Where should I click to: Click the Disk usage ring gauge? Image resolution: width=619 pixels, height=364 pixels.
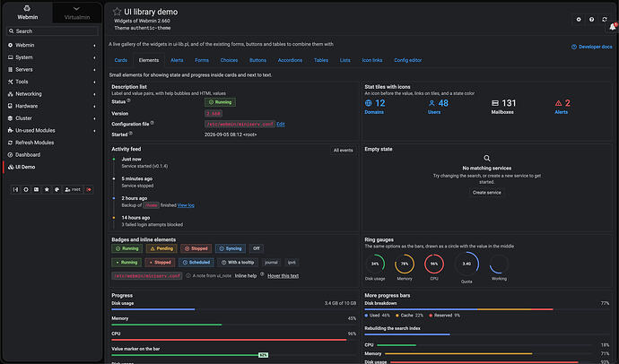[375, 264]
